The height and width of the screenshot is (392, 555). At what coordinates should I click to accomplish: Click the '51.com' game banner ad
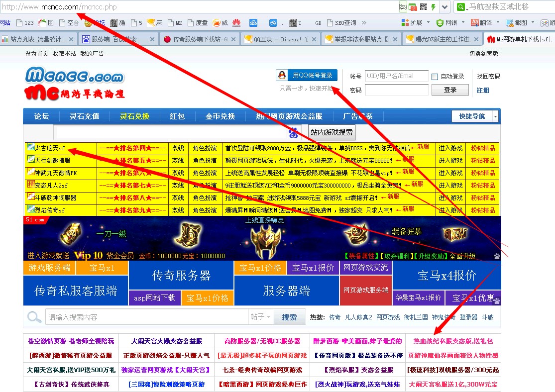coord(262,238)
